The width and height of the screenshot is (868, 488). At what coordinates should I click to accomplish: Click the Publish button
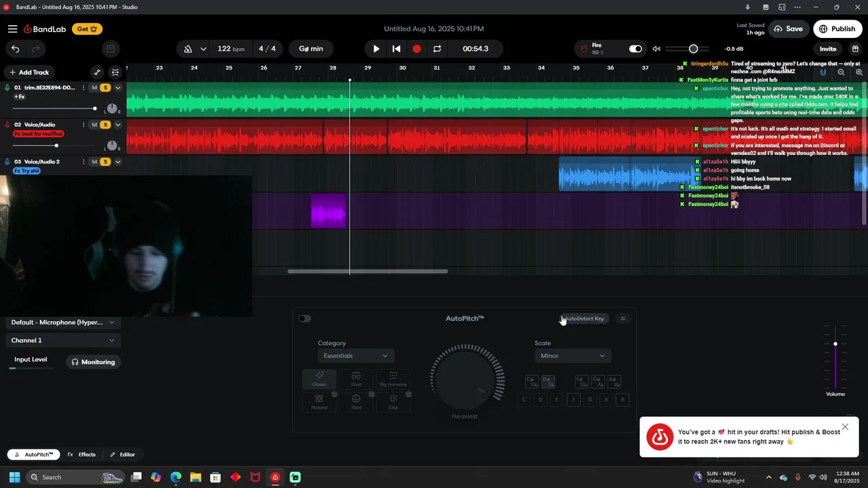[837, 29]
